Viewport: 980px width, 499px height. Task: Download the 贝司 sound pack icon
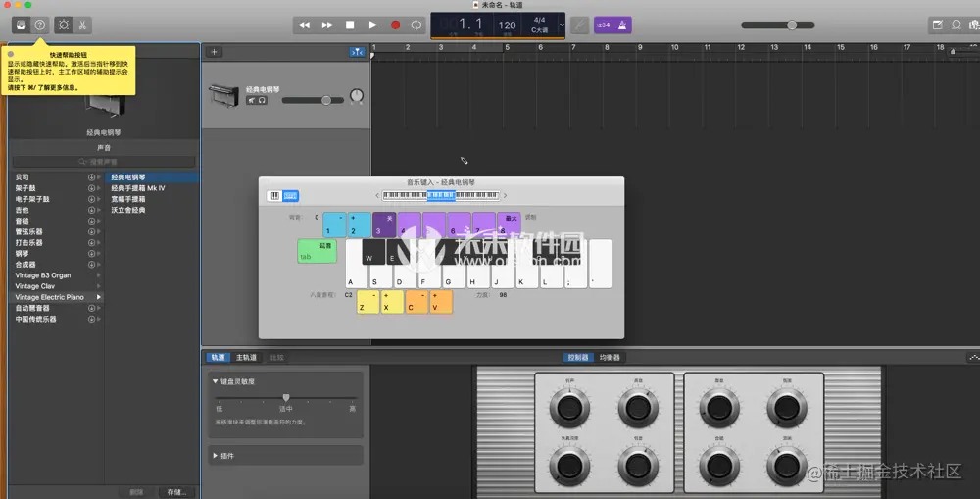(x=91, y=177)
